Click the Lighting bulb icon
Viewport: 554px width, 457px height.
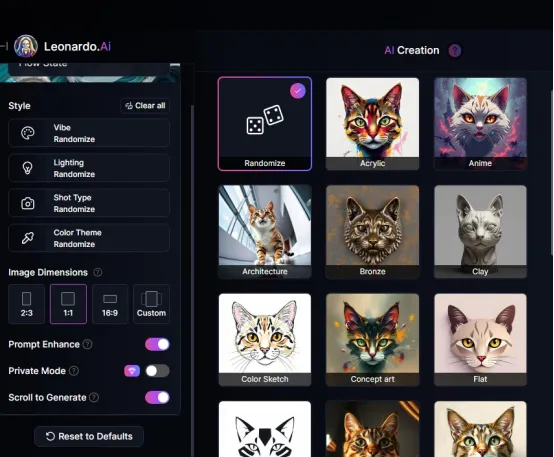[28, 168]
